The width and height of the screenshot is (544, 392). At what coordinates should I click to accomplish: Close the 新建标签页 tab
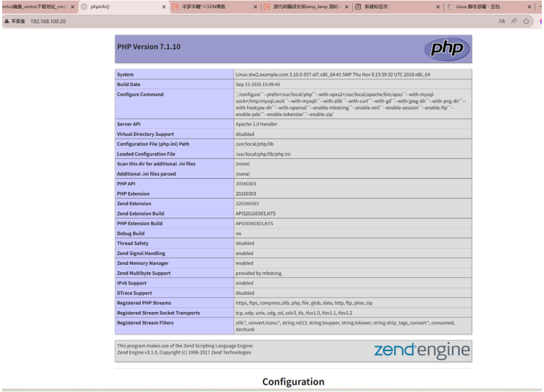point(438,7)
